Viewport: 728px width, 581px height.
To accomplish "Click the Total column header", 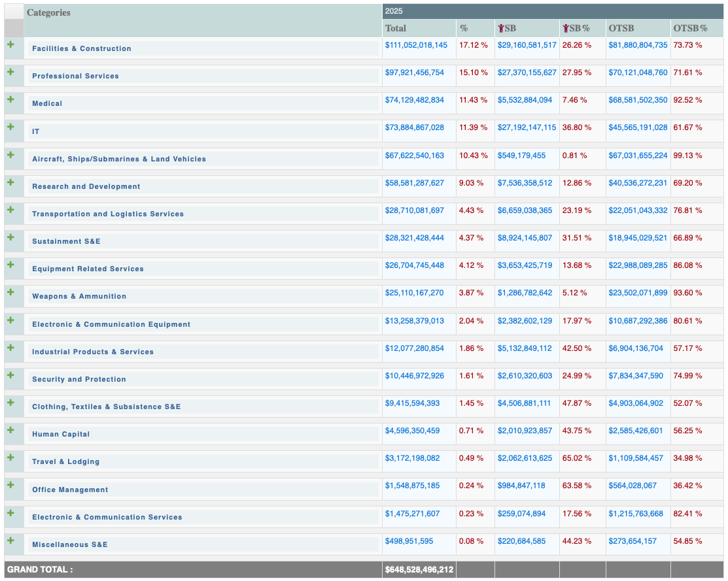I will point(396,28).
